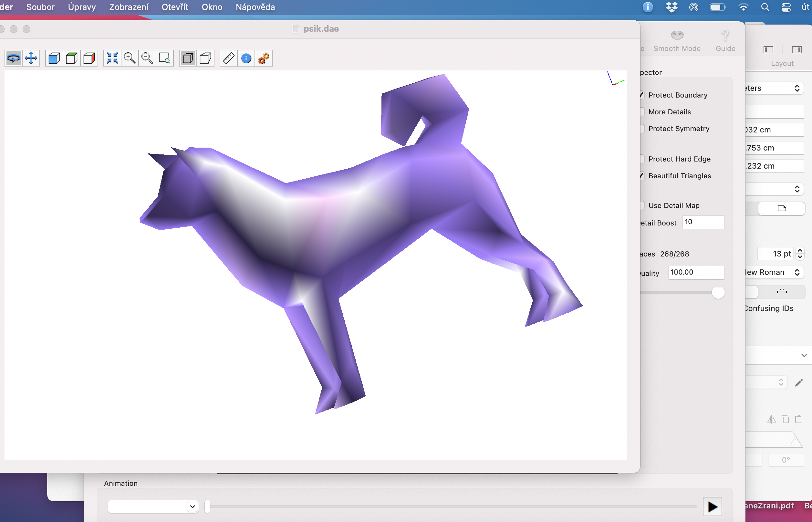Image resolution: width=812 pixels, height=522 pixels.
Task: Click the Smooth Mode toolbar icon
Action: (677, 35)
